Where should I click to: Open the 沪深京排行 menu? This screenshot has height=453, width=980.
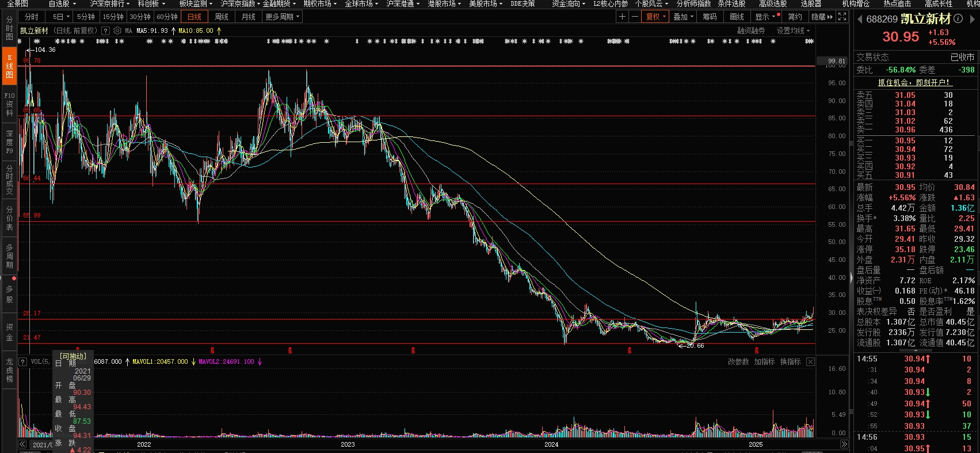click(109, 3)
